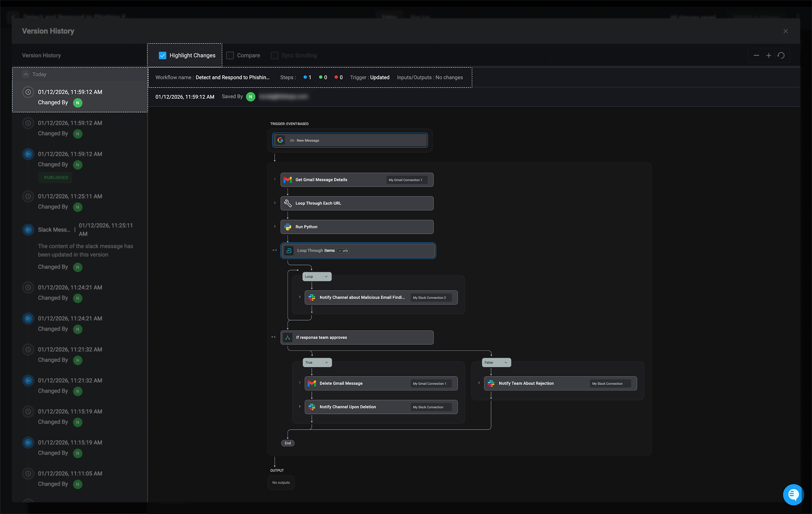
Task: Click Python icon on Run Python step
Action: point(288,227)
